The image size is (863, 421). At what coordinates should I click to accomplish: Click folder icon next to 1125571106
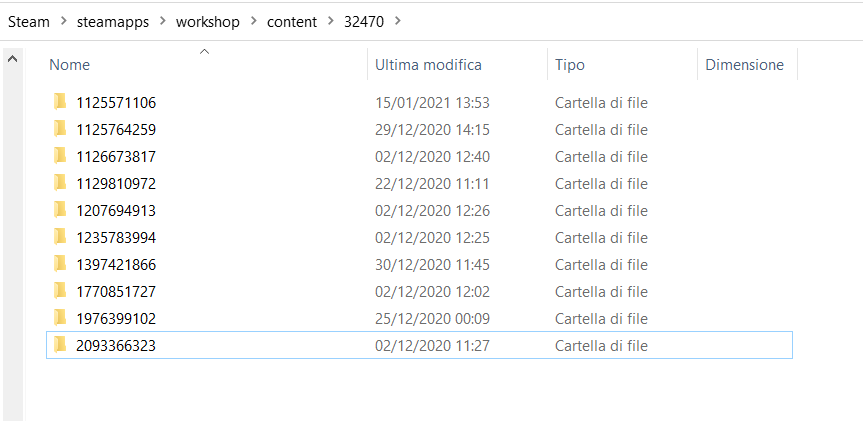pyautogui.click(x=60, y=102)
